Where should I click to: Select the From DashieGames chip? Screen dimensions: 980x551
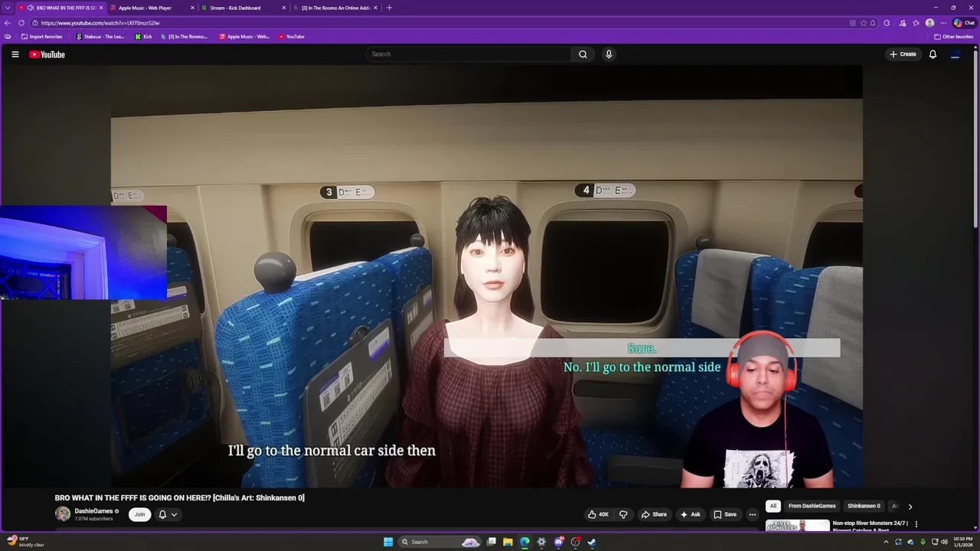coord(812,506)
